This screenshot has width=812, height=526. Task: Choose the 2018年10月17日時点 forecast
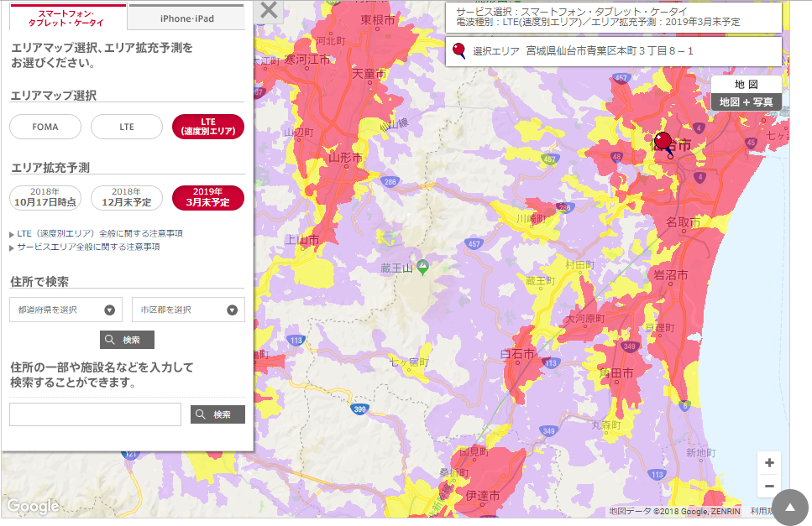tap(45, 198)
